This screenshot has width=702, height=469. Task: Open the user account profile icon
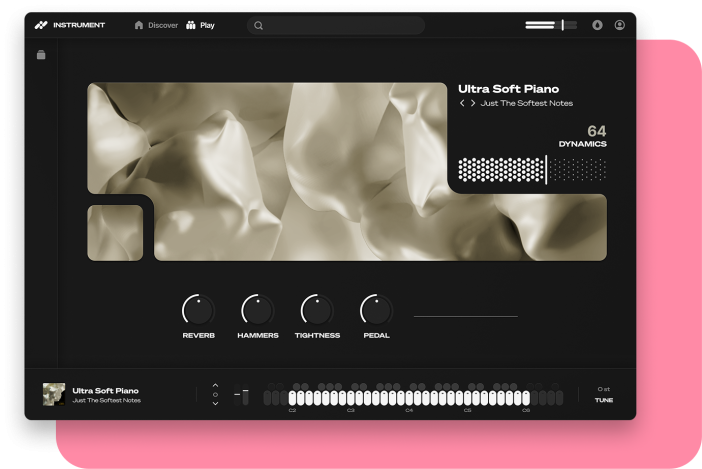[620, 25]
